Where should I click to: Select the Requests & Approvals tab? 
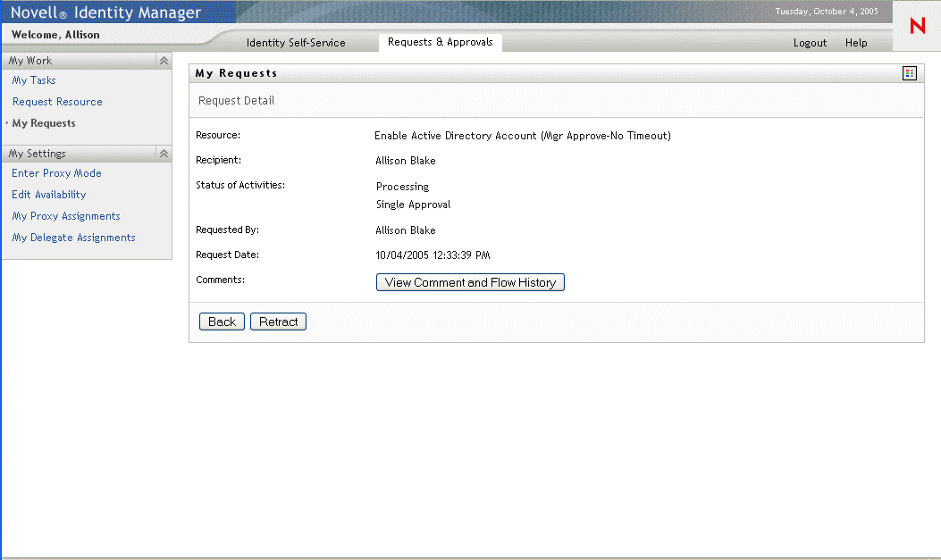coord(440,42)
